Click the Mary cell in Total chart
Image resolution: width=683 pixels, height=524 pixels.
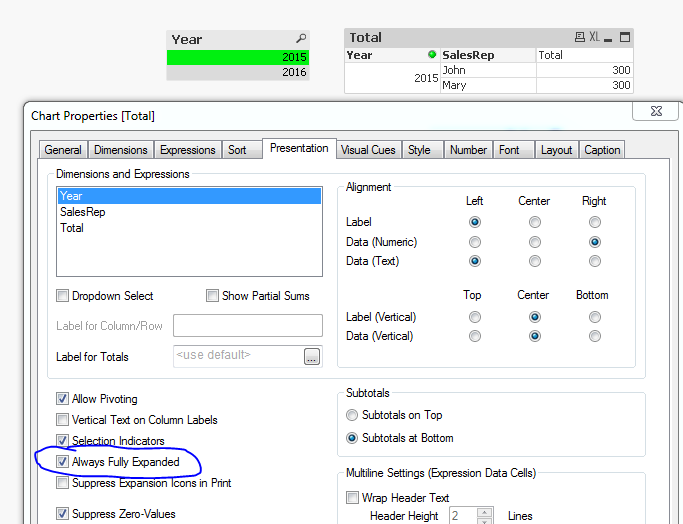pos(488,85)
